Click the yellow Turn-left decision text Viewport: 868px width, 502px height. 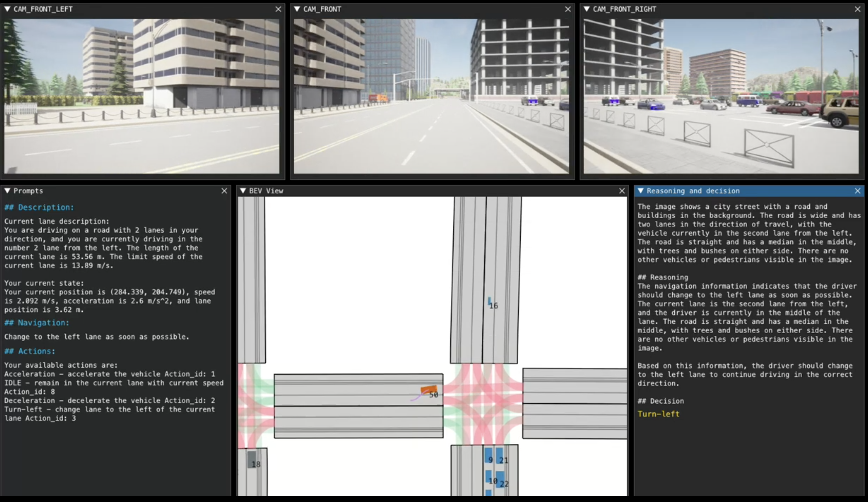tap(658, 414)
